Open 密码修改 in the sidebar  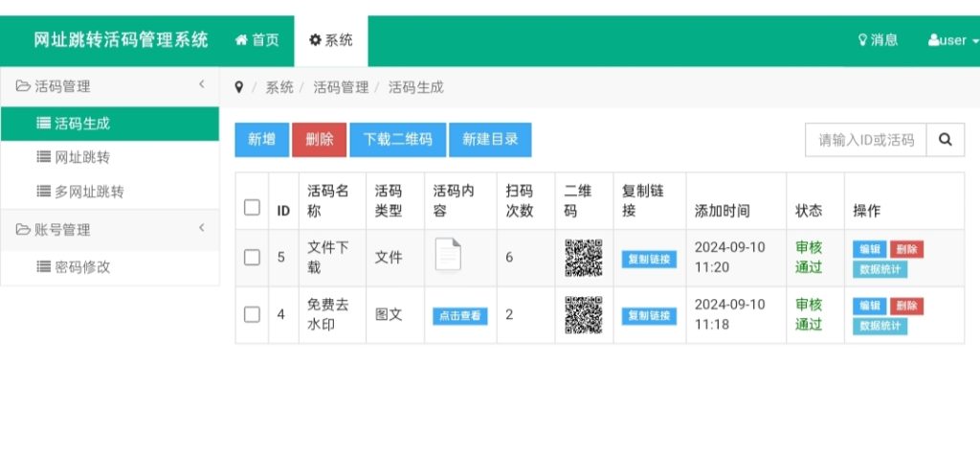(82, 266)
